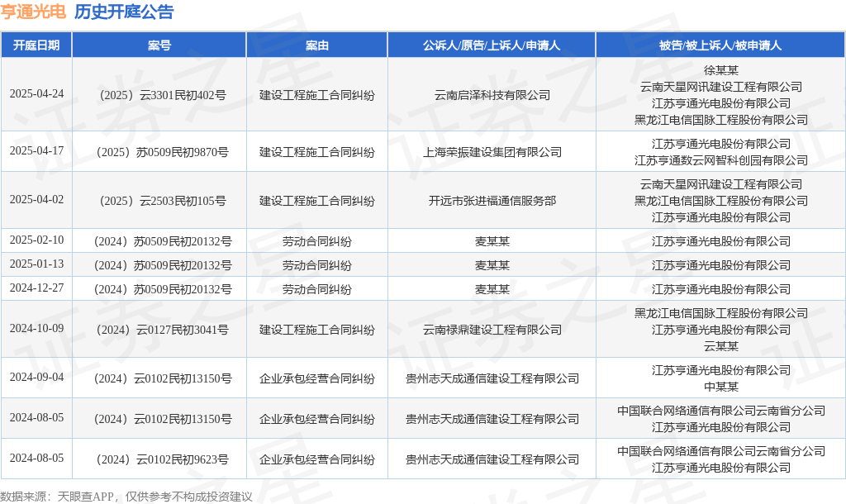Image resolution: width=846 pixels, height=504 pixels.
Task: Click case number (2025)云2503民初105号
Action: coord(163,201)
